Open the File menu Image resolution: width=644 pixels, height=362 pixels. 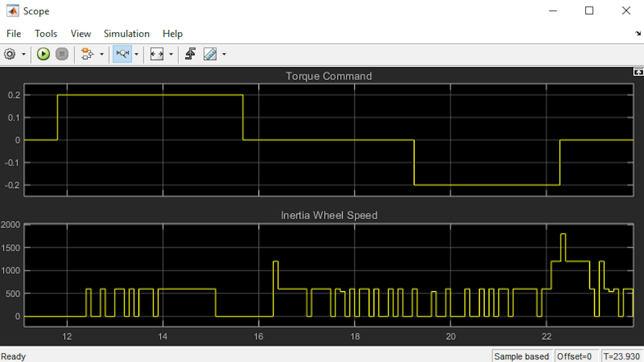(x=14, y=33)
